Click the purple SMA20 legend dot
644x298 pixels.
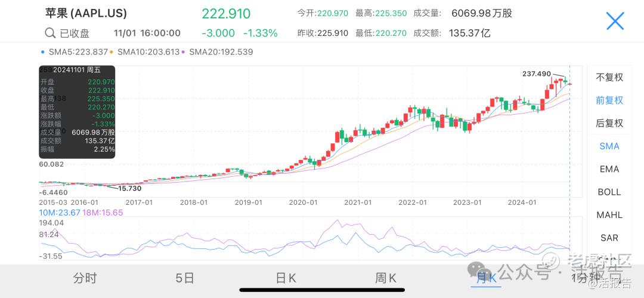(x=184, y=53)
